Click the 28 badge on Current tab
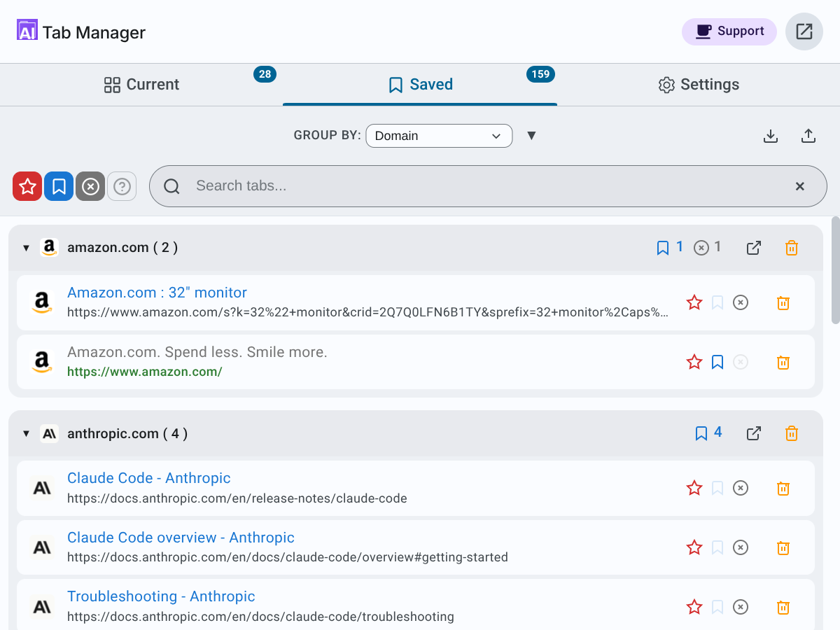 [x=265, y=74]
